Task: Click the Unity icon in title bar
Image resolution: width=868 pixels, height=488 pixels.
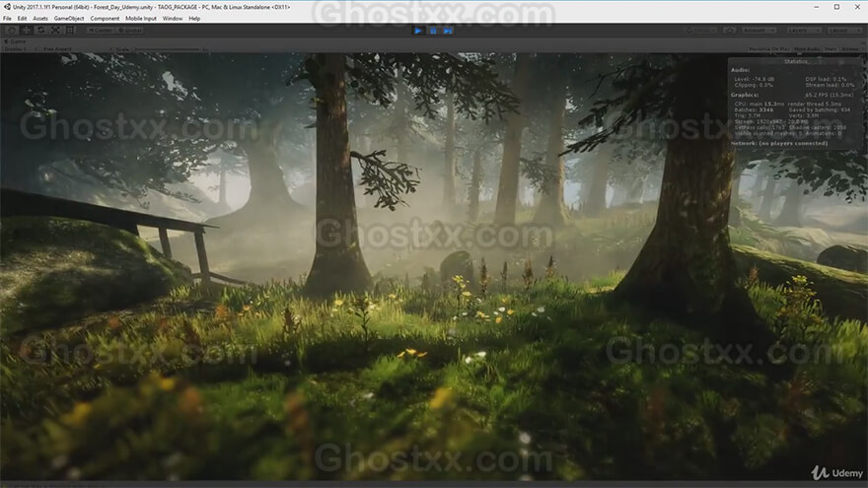Action: pyautogui.click(x=7, y=7)
